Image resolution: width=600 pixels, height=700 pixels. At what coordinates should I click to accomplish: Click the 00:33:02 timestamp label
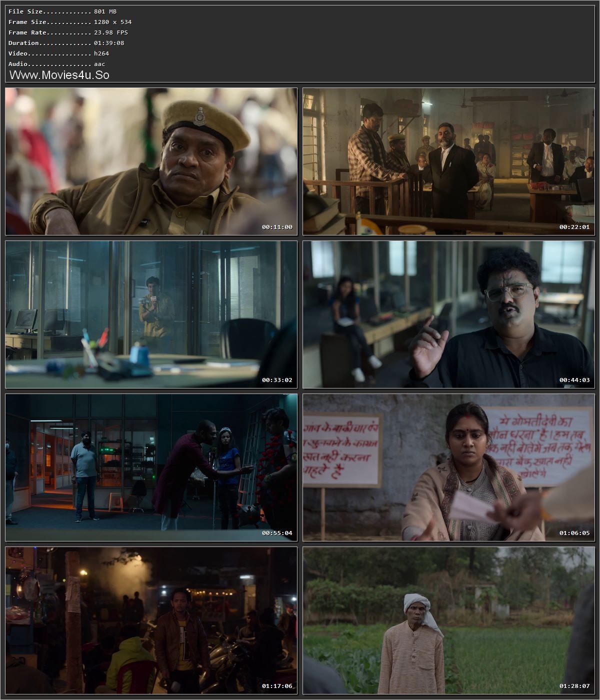click(277, 379)
